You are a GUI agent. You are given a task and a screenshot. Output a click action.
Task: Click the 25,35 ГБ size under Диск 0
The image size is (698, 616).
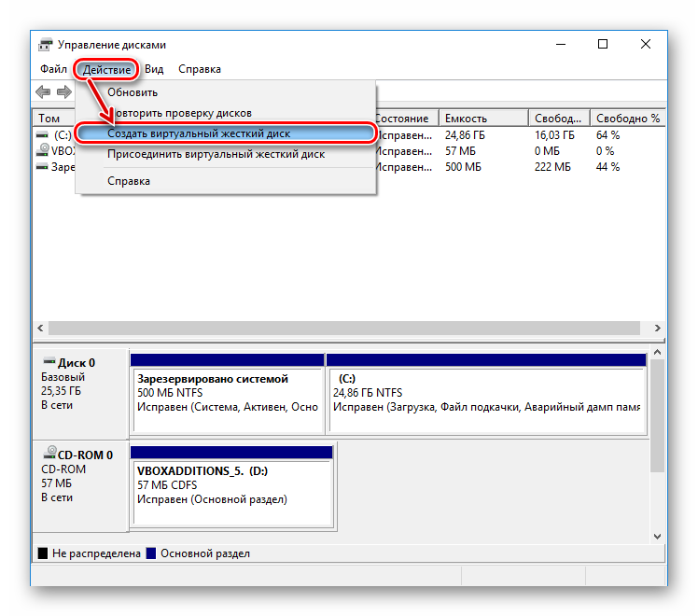coord(61,391)
